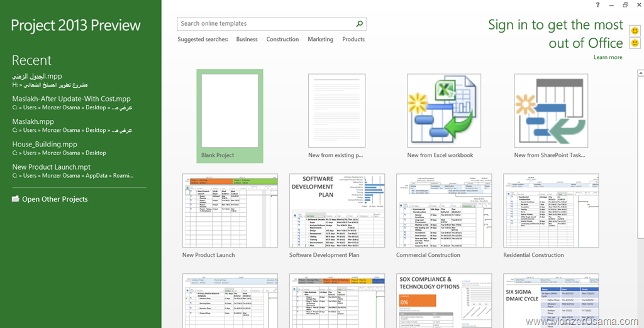Image resolution: width=644 pixels, height=328 pixels.
Task: Open the New Product Launch template
Action: [x=230, y=210]
